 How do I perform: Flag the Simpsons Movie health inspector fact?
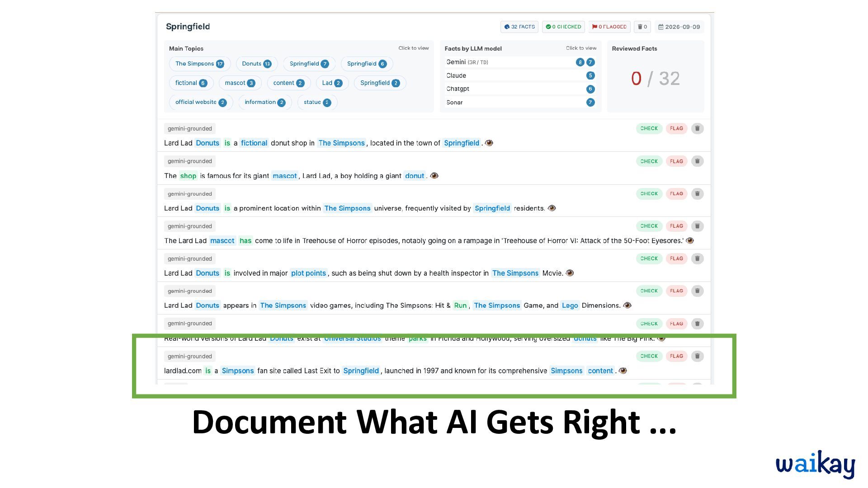[x=676, y=258]
